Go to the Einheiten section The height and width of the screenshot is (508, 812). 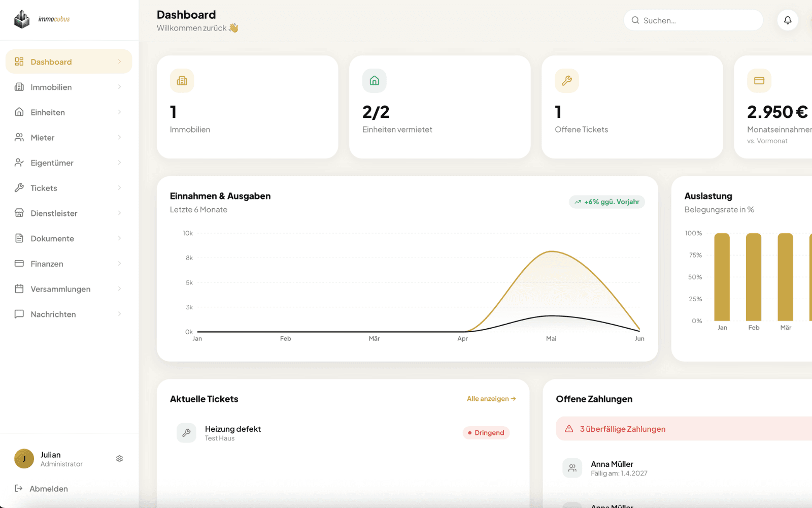tap(69, 112)
